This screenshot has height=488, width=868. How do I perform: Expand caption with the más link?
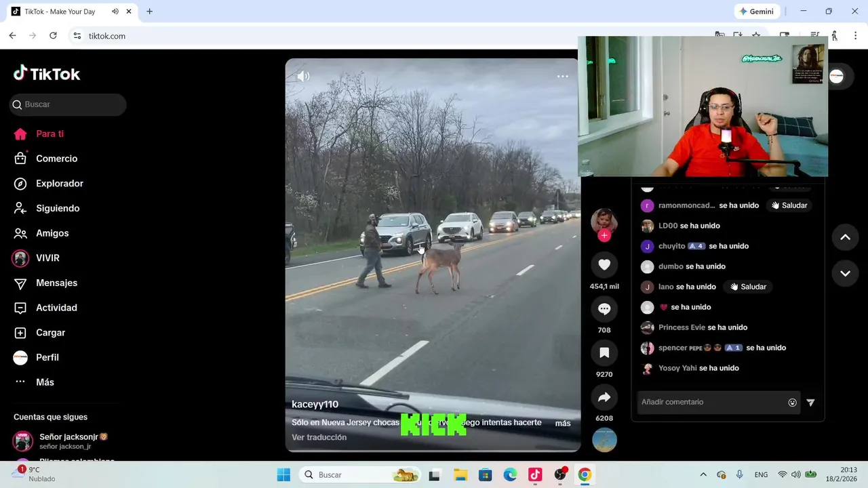(x=563, y=423)
